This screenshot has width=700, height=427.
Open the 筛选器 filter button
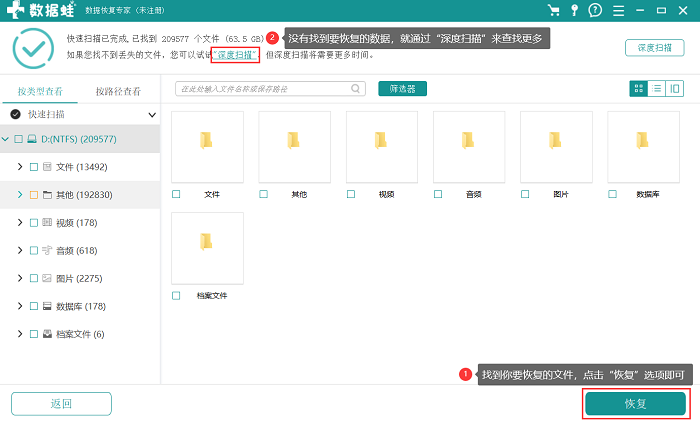point(402,88)
